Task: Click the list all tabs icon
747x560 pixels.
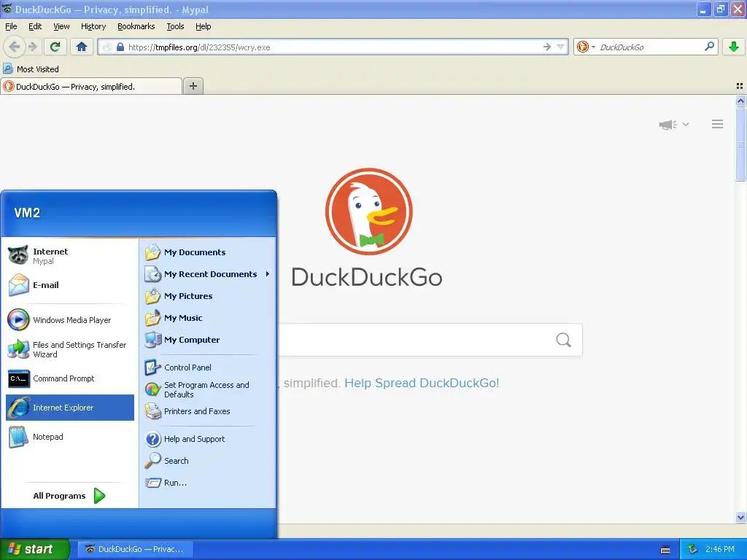Action: click(740, 86)
